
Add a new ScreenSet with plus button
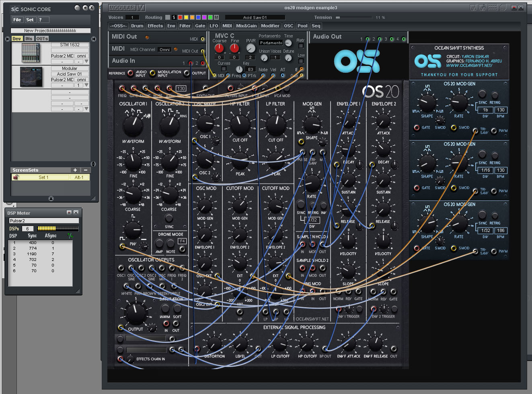point(75,170)
